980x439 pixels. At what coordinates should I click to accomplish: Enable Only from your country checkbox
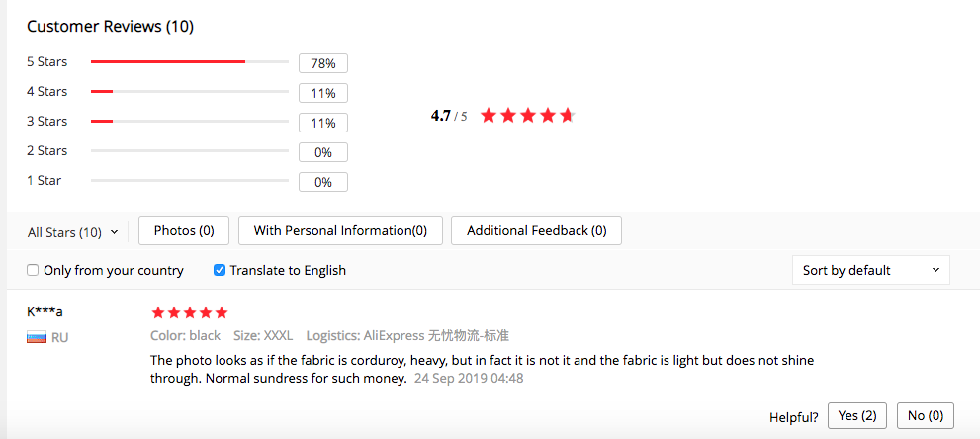33,271
